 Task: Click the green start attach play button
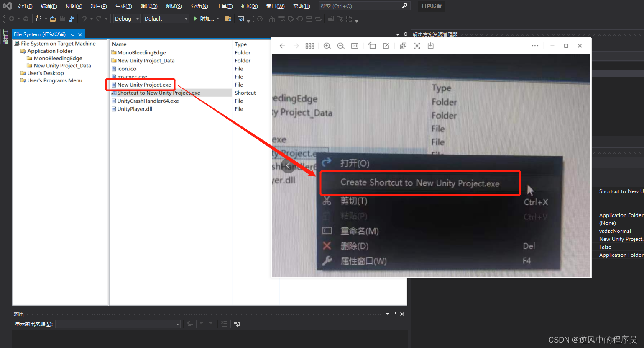point(195,18)
